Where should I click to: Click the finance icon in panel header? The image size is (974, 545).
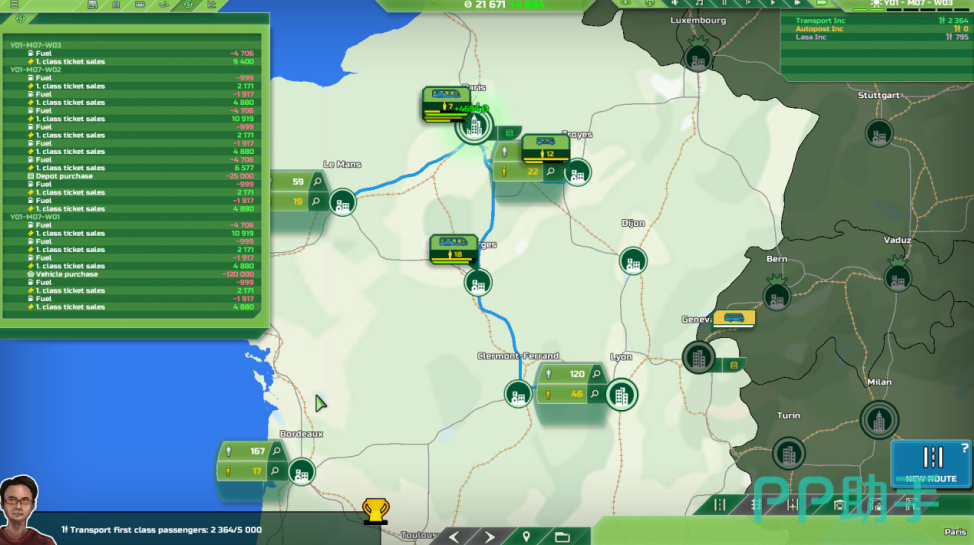click(x=20, y=19)
